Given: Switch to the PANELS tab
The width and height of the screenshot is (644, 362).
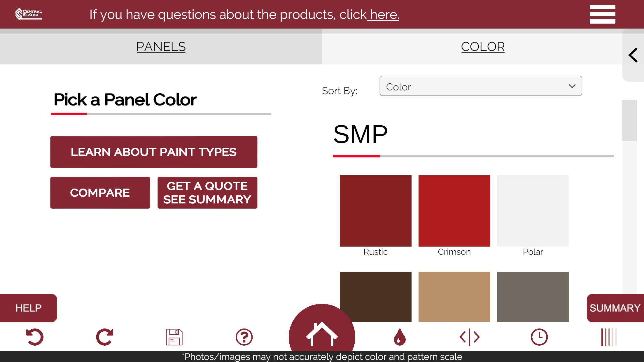Looking at the screenshot, I should pos(161,47).
